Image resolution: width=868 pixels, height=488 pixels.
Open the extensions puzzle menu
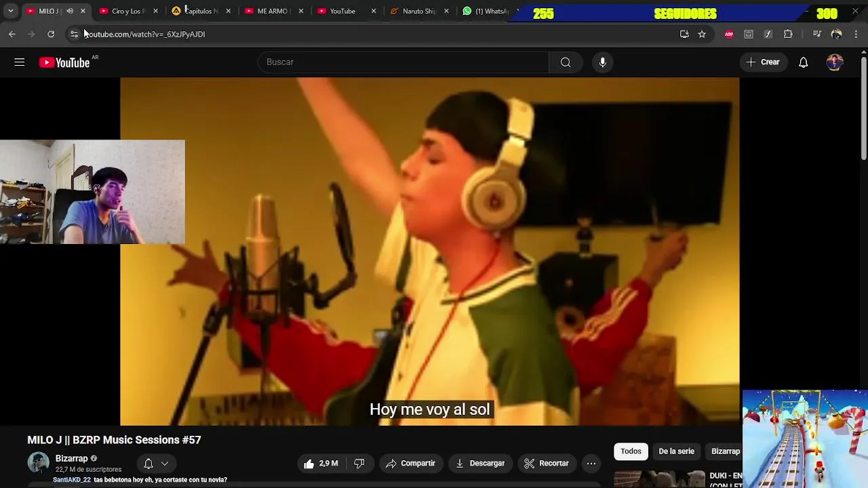[788, 34]
